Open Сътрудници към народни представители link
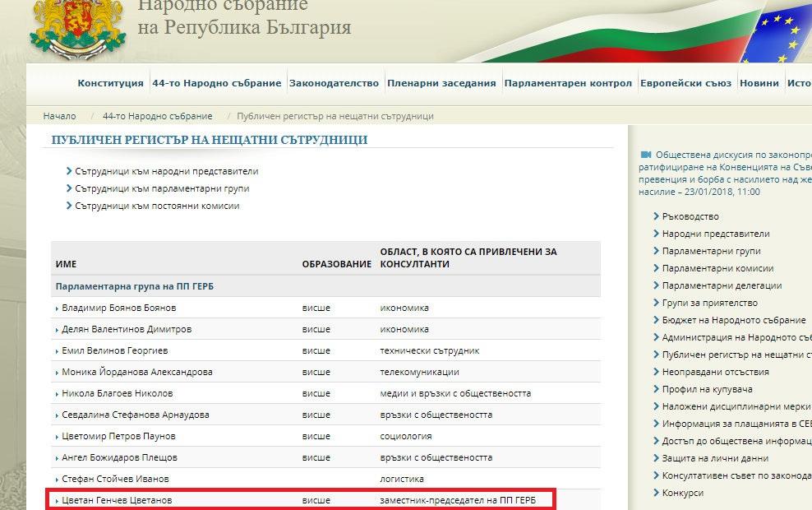 [166, 172]
